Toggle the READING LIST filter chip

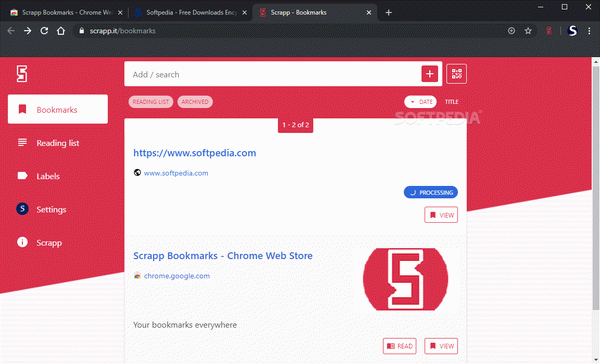pyautogui.click(x=151, y=102)
